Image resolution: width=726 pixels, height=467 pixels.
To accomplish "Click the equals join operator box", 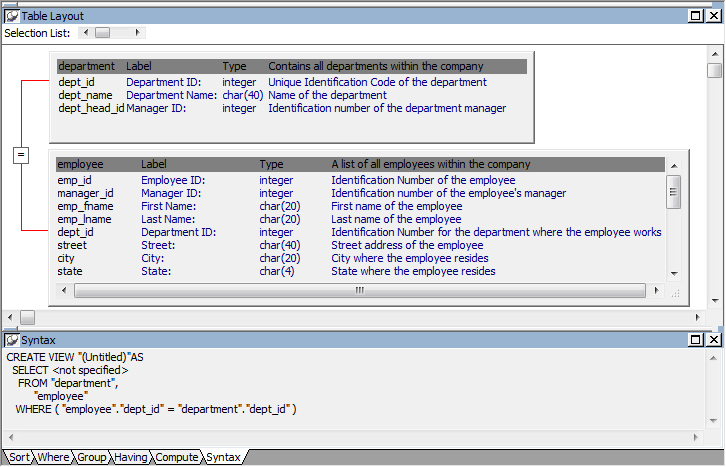I will [21, 155].
